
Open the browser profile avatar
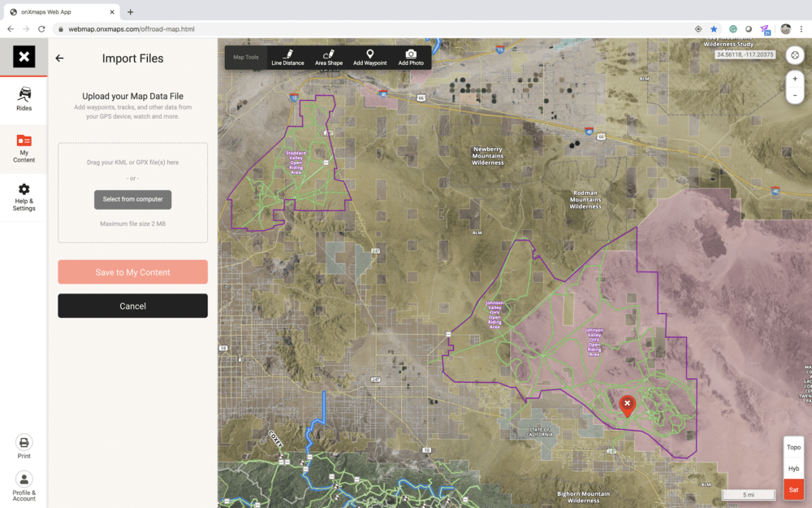pyautogui.click(x=785, y=29)
